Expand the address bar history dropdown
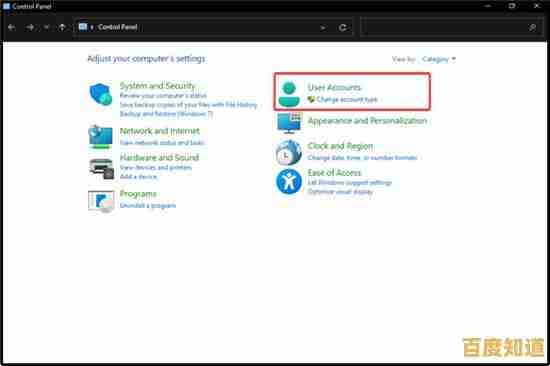 [323, 27]
